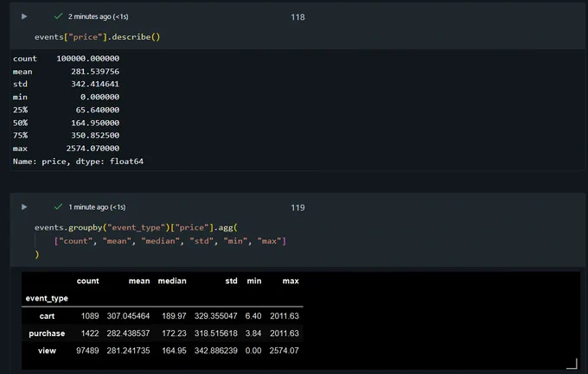Select the 'purchase' row label
This screenshot has width=588, height=374.
[x=47, y=333]
